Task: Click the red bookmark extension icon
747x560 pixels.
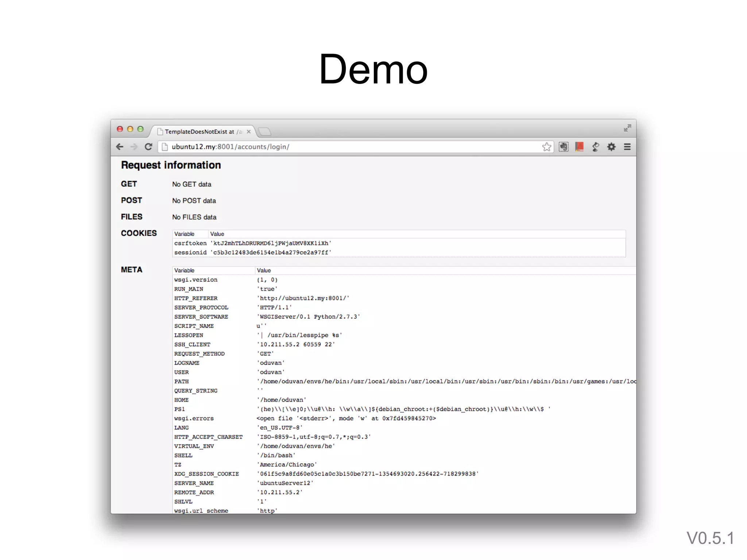Action: coord(579,147)
